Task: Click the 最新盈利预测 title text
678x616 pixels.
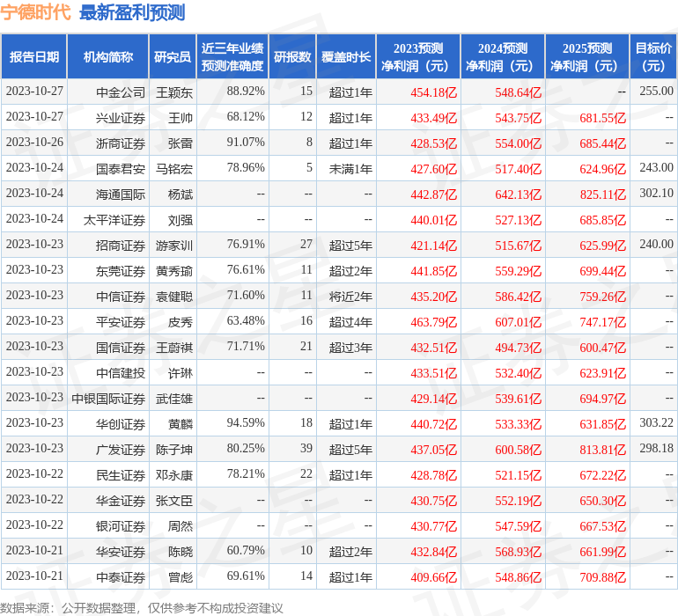Action: pyautogui.click(x=132, y=12)
